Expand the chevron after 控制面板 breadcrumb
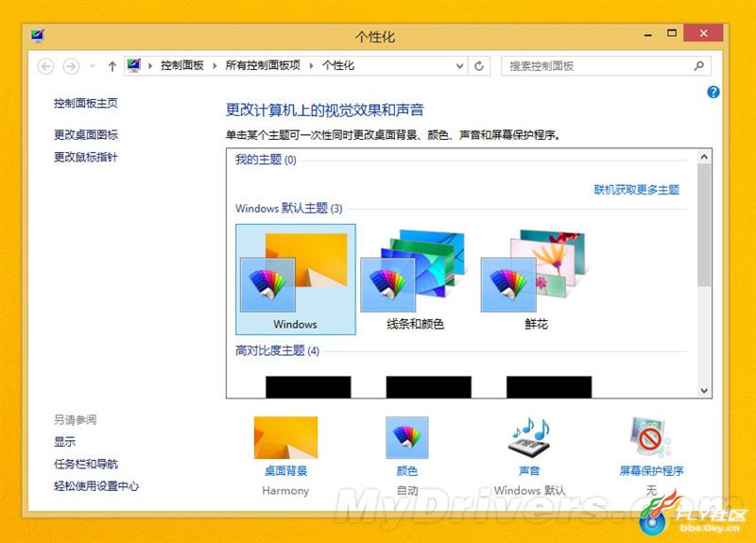This screenshot has width=756, height=543. (215, 66)
